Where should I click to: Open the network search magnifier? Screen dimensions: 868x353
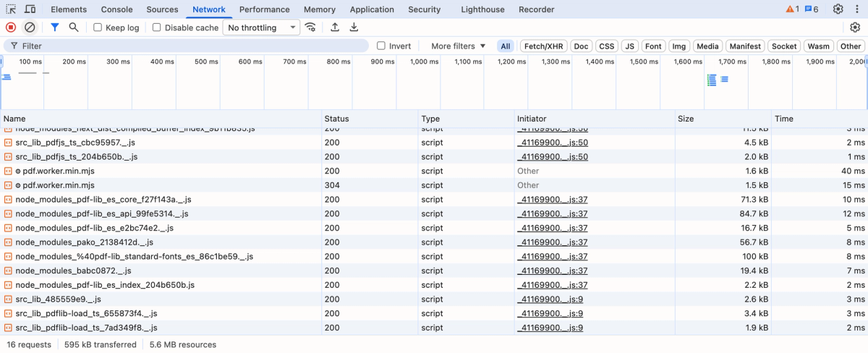pyautogui.click(x=74, y=27)
